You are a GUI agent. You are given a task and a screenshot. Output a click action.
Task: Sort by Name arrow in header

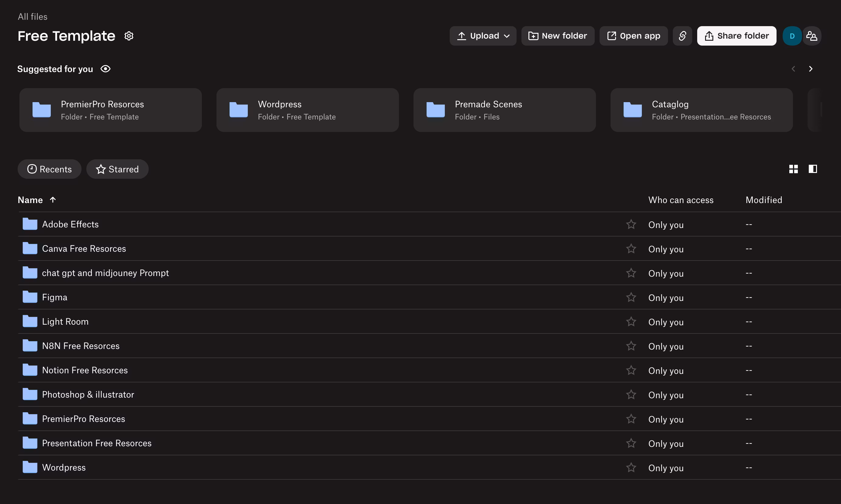[x=53, y=200]
